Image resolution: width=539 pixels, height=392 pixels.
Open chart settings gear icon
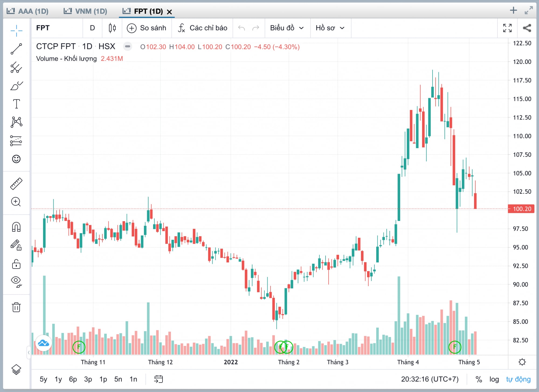[522, 362]
